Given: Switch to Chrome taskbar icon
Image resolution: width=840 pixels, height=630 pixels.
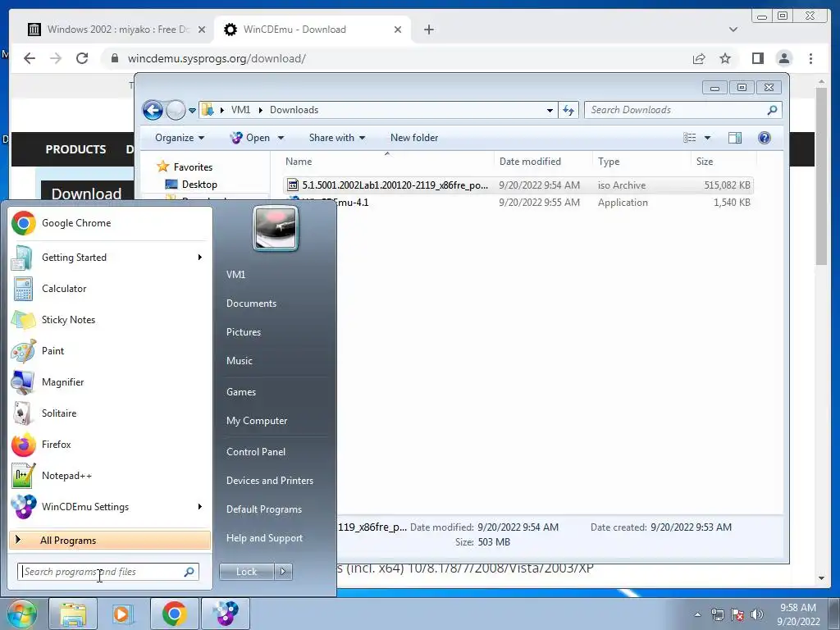Looking at the screenshot, I should point(174,614).
